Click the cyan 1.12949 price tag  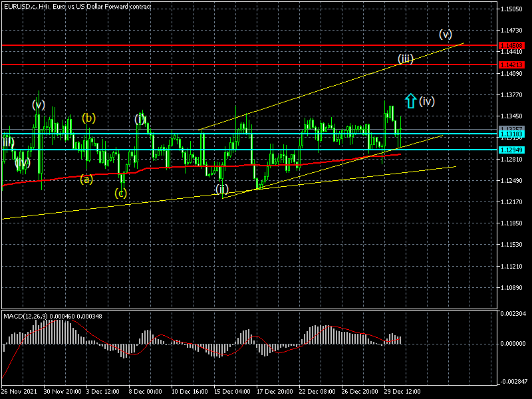tap(511, 150)
